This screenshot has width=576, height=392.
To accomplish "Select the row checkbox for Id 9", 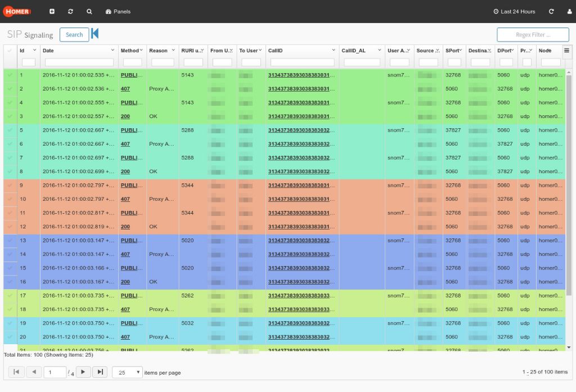I will tap(10, 185).
